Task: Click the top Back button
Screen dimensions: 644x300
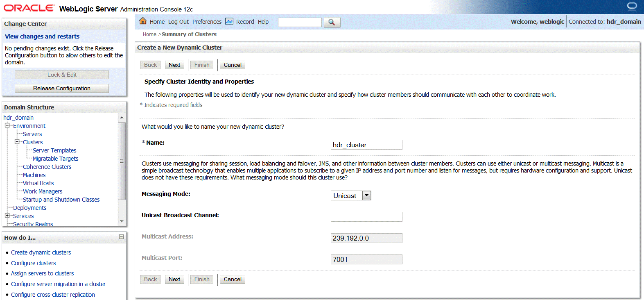Action: 150,65
